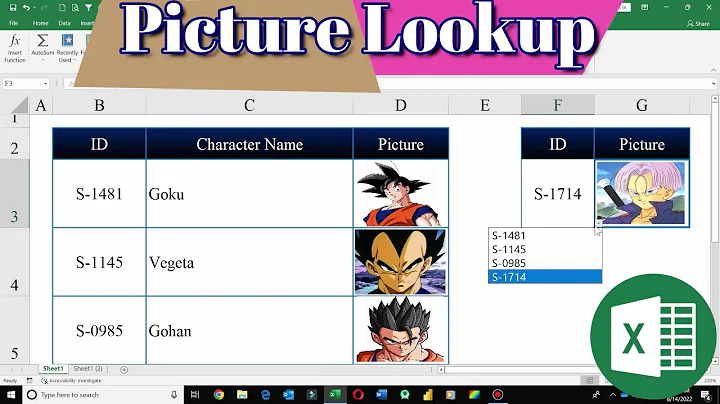Click the horizontal scrollbar left arrow
This screenshot has width=720, height=404.
click(440, 370)
